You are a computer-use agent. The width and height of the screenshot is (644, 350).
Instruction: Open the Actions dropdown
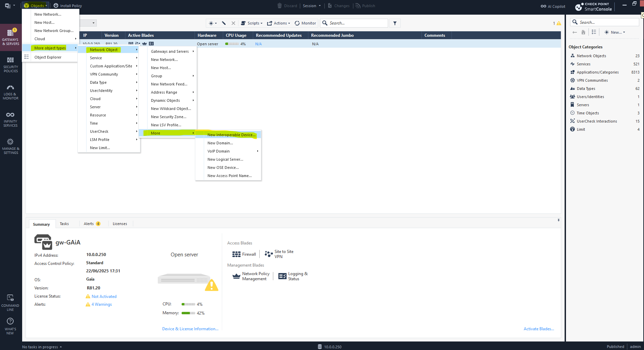coord(279,23)
